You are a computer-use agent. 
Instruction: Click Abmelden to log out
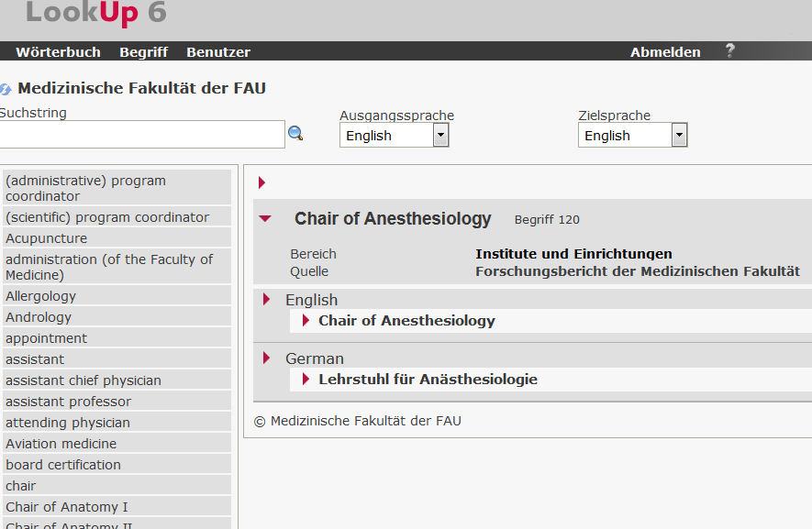click(x=665, y=52)
